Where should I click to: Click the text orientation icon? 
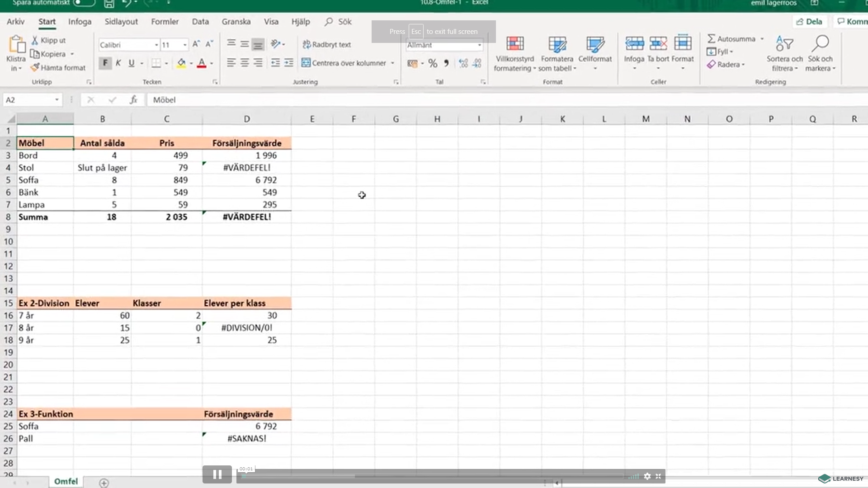275,44
